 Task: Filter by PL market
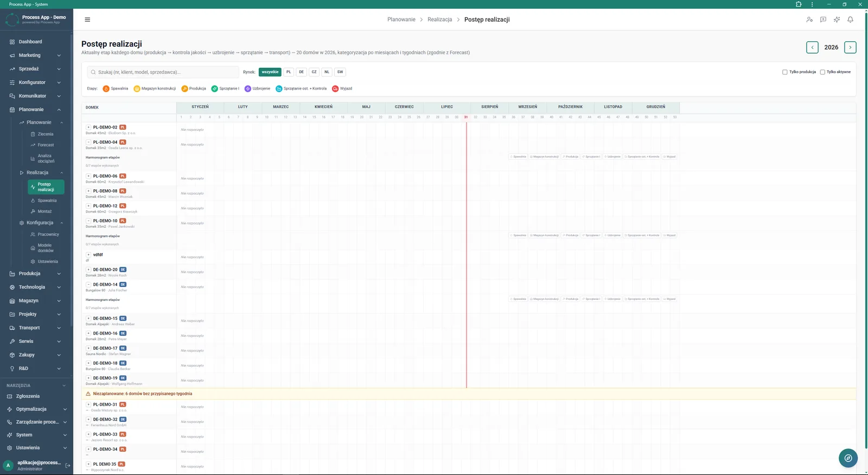tap(289, 72)
